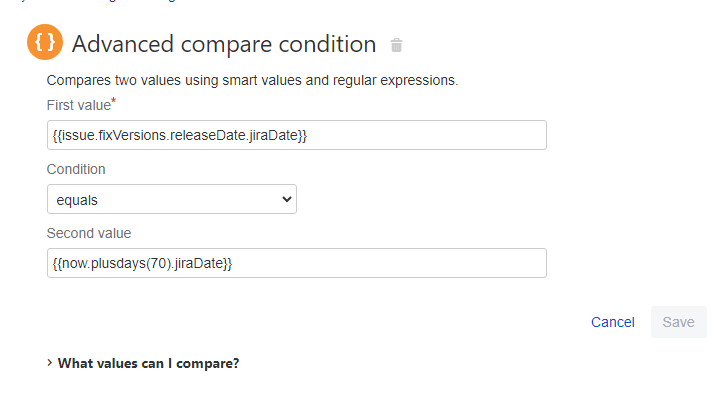Save the advanced compare condition
The image size is (727, 409).
678,322
